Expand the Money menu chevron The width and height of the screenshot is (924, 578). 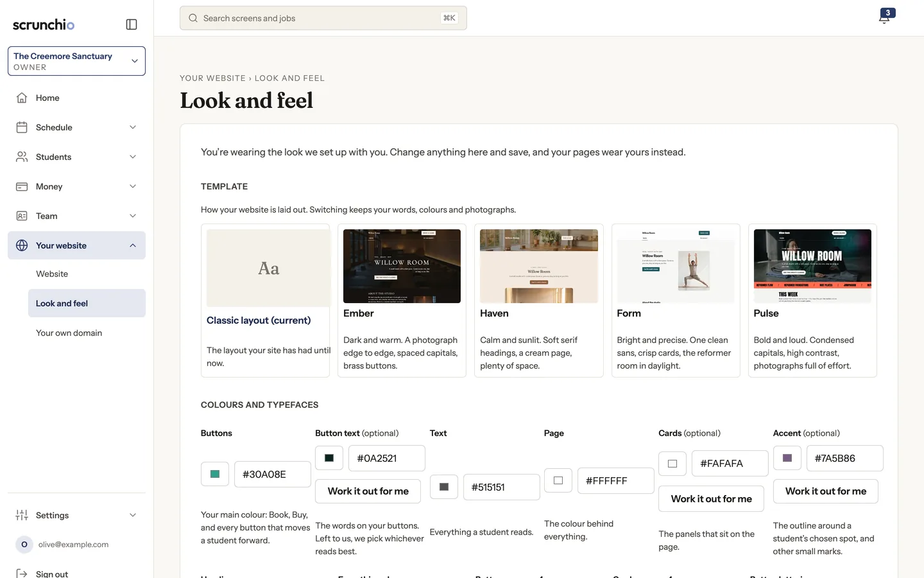tap(133, 186)
